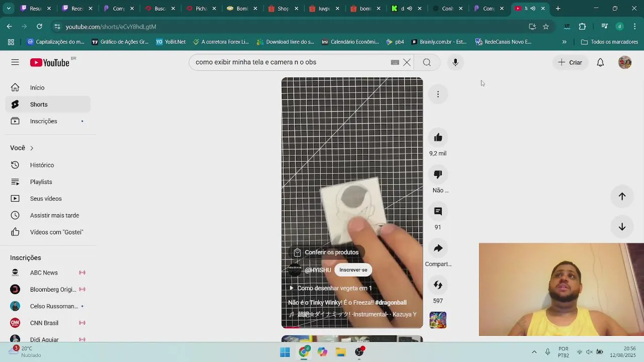Click the Criar button
This screenshot has width=644, height=362.
570,62
